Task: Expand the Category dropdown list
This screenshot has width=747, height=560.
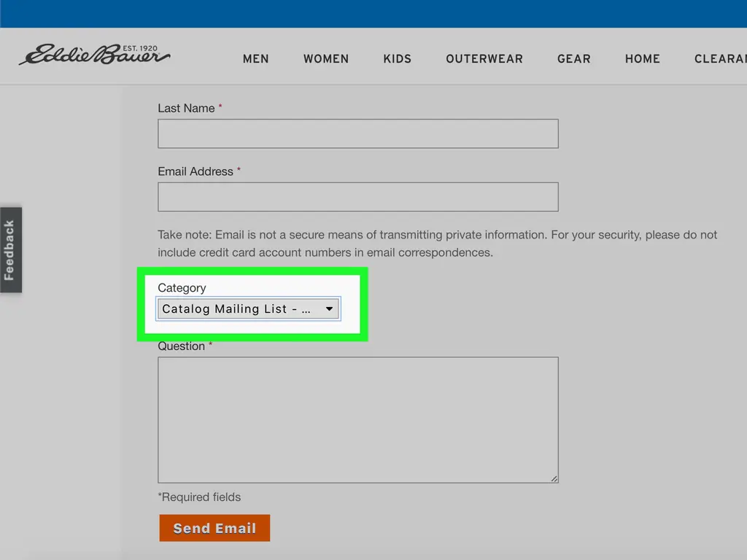Action: point(248,309)
